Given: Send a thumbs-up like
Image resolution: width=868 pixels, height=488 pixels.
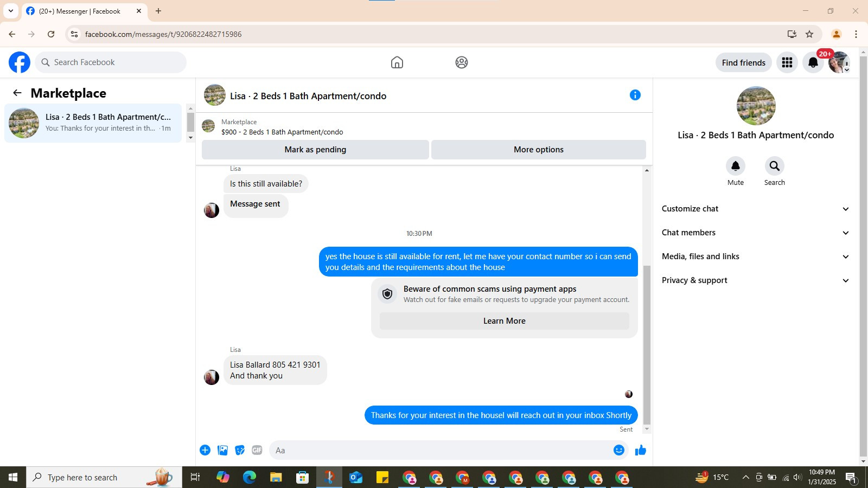Looking at the screenshot, I should pyautogui.click(x=641, y=450).
